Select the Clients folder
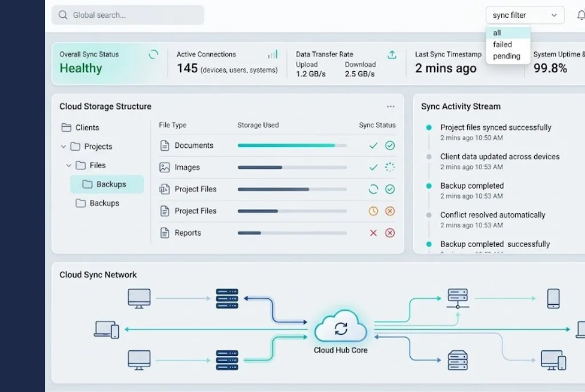This screenshot has height=392, width=585. (x=80, y=127)
